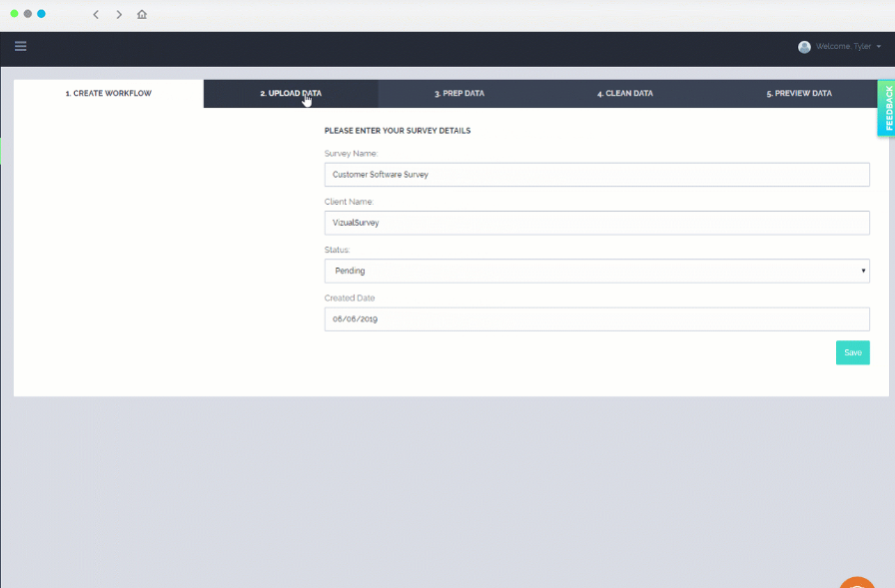895x588 pixels.
Task: Open the 4. CLEAN DATA tab
Action: coord(624,93)
